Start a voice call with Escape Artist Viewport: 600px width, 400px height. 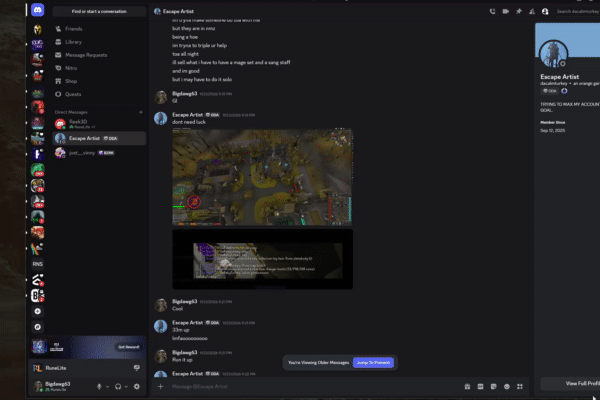[492, 11]
